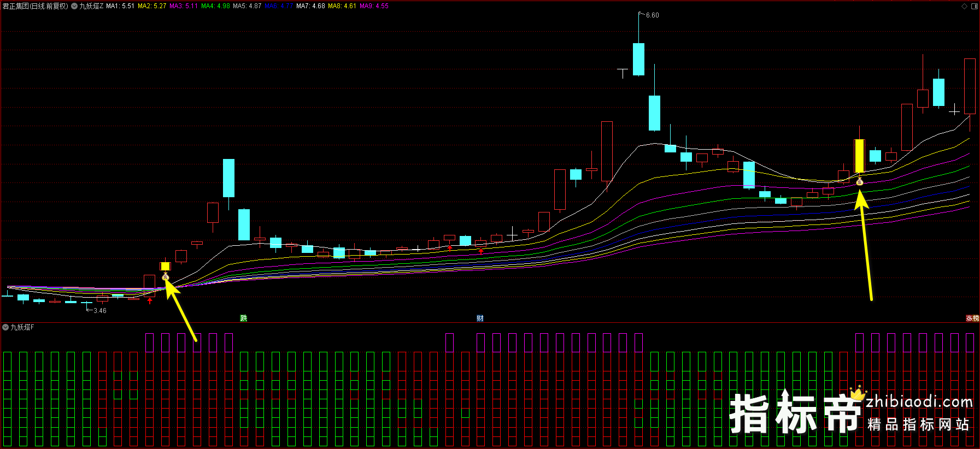
Task: Select the yellow MA2: 5.27 readout
Action: 152,6
